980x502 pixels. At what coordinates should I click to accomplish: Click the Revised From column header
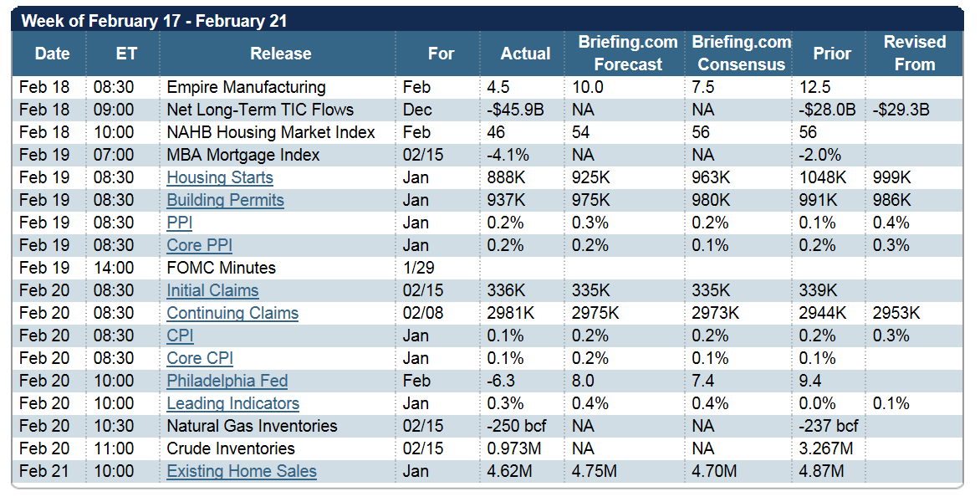(915, 54)
